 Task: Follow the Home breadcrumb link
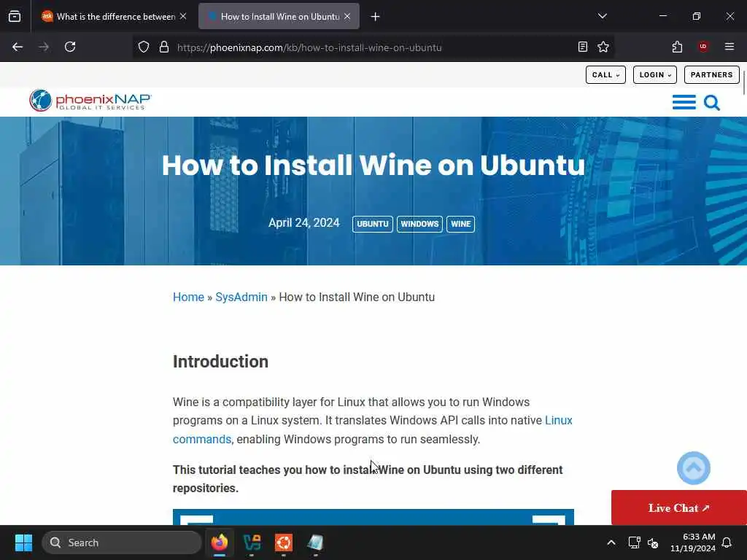click(x=188, y=297)
